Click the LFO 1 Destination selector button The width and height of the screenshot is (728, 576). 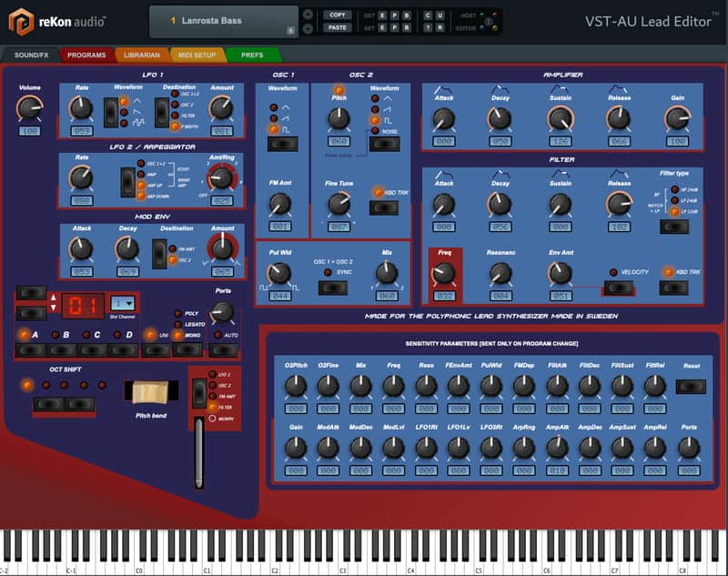coord(162,112)
